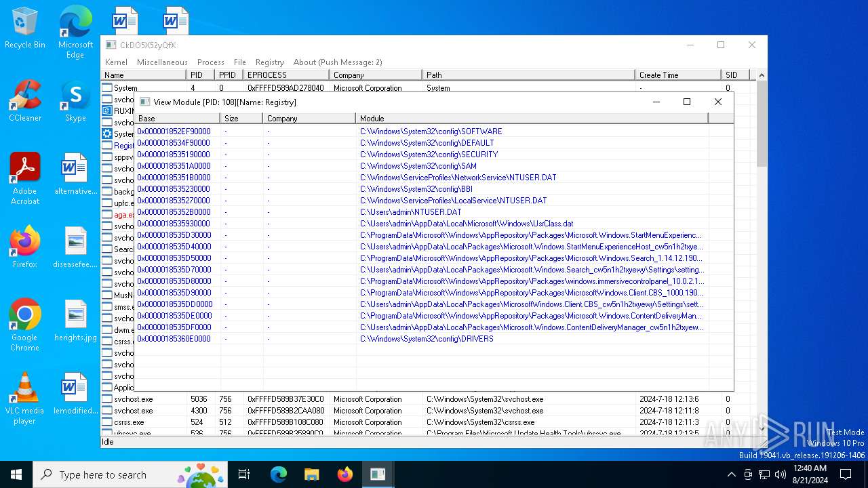
Task: Click the Windows Start button
Action: coord(16,474)
